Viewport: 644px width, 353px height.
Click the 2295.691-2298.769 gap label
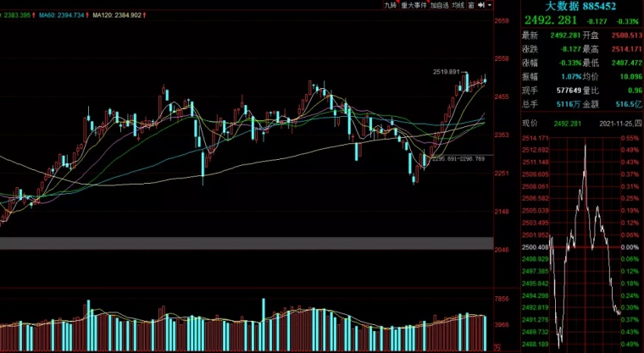point(458,158)
